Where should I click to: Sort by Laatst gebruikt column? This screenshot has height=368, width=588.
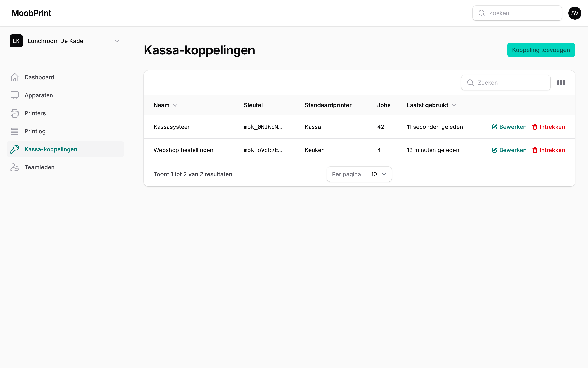pyautogui.click(x=431, y=105)
